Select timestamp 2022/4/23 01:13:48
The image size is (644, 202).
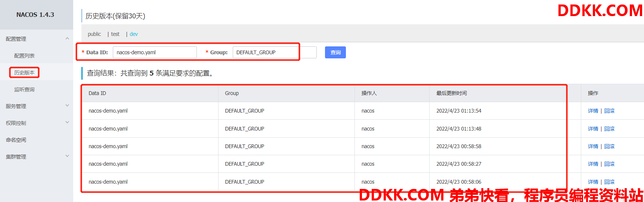tap(459, 129)
